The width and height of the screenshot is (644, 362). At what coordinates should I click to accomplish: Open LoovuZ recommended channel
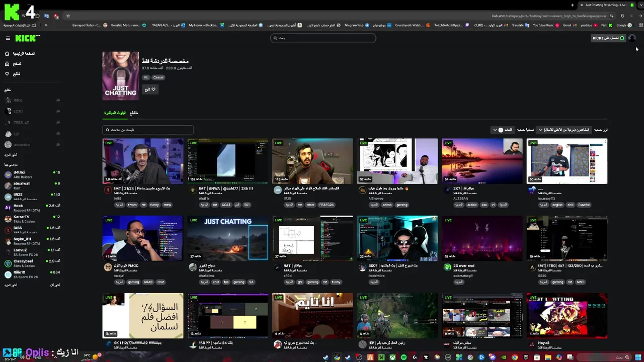(x=32, y=252)
